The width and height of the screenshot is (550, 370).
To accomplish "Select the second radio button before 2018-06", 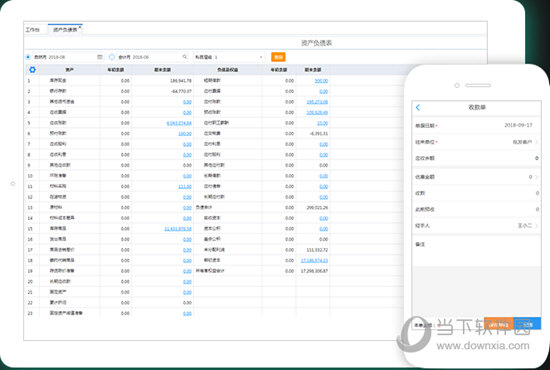I will coord(112,57).
